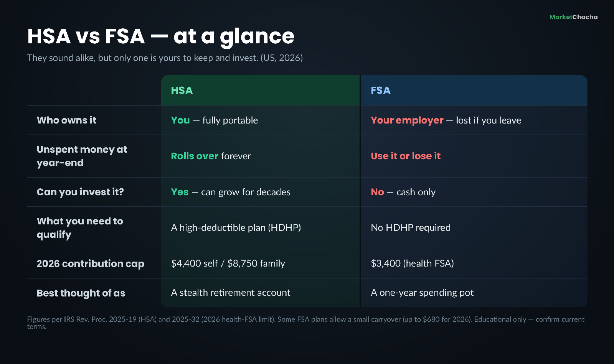Click the '$3,400 (health FSA)' cell
This screenshot has width=614, height=364.
click(x=413, y=264)
